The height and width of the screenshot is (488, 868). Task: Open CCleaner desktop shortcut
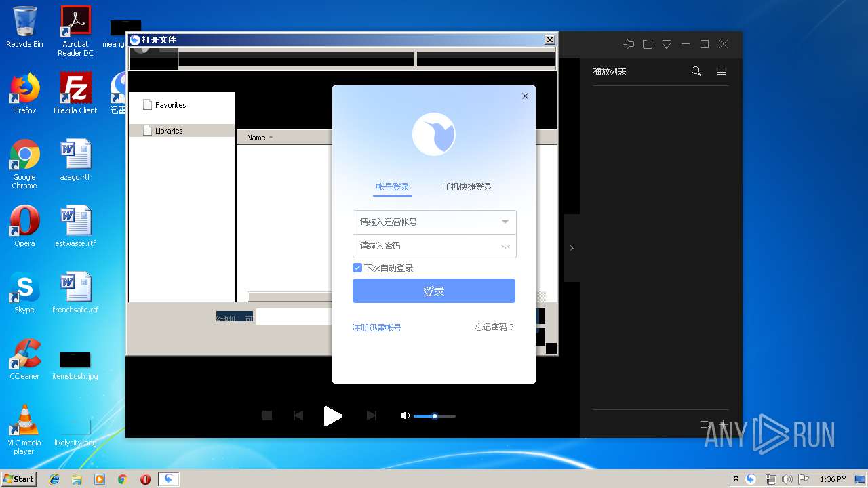click(24, 360)
